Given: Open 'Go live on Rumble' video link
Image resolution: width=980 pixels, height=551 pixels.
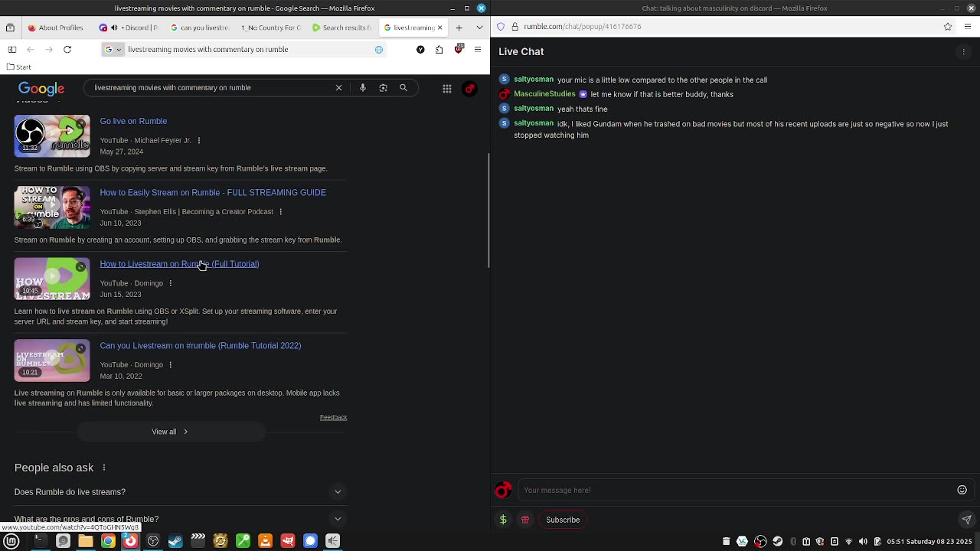Looking at the screenshot, I should coord(133,121).
